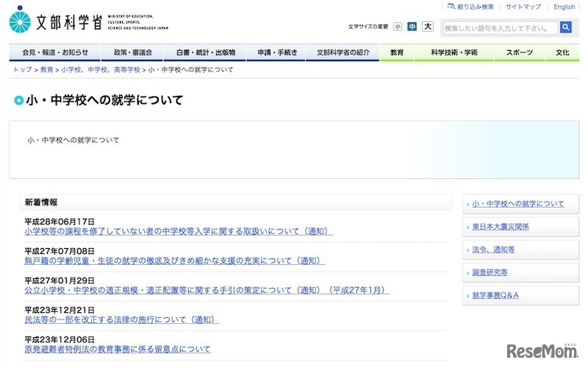Click the blue search magnifier button
This screenshot has height=368, width=588.
(565, 27)
